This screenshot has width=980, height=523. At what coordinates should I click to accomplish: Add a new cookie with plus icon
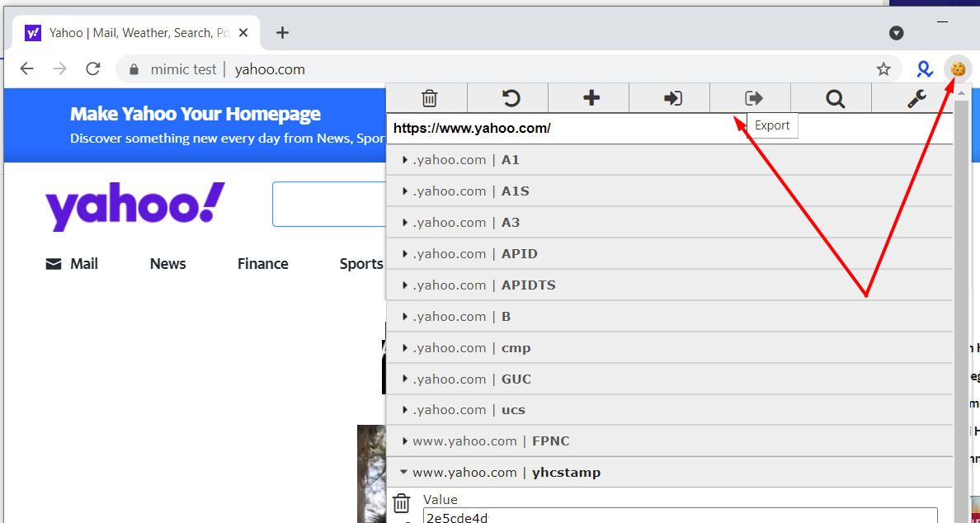point(591,98)
